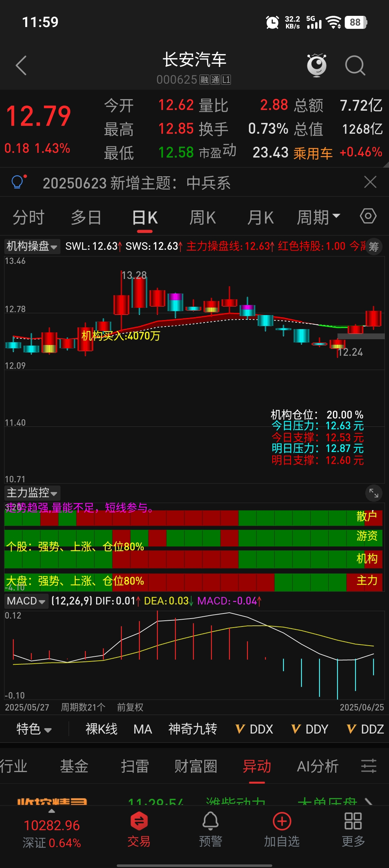Select the MA indicator
The height and width of the screenshot is (868, 389).
143,729
